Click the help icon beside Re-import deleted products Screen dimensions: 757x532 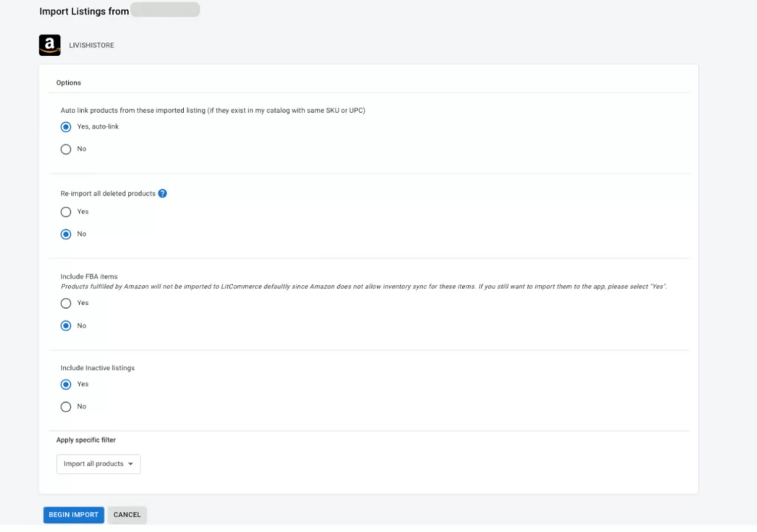point(163,194)
